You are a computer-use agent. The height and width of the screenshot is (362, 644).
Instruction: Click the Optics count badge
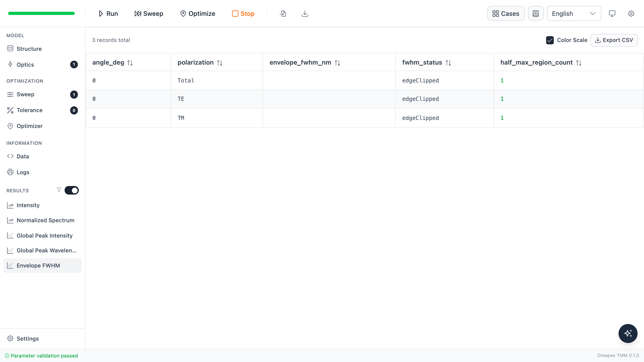[74, 65]
